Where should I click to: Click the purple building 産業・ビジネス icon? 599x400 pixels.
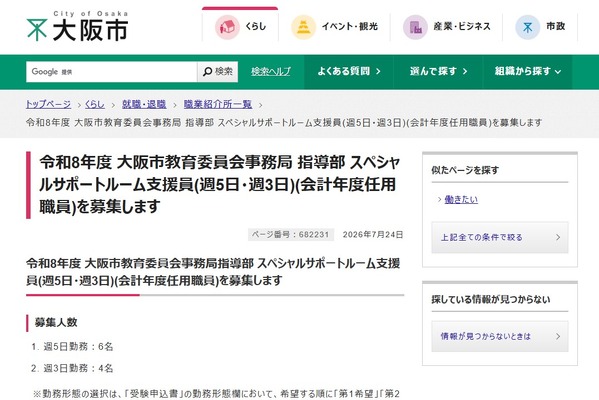[415, 27]
